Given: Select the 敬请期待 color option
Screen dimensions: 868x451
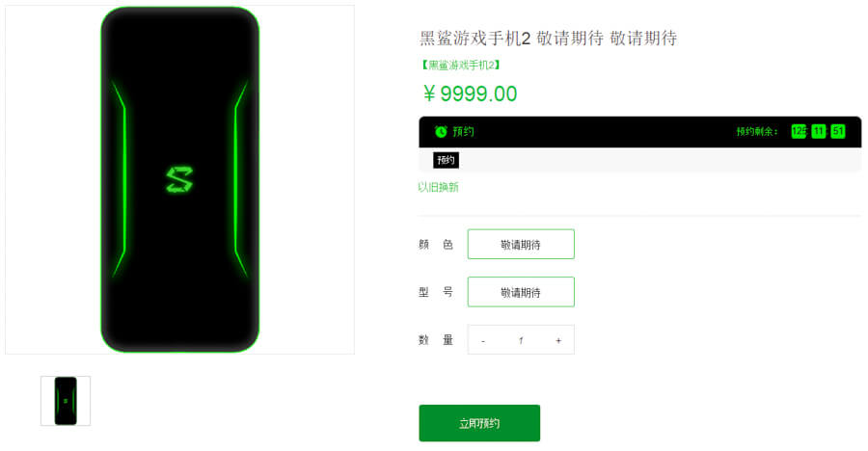Looking at the screenshot, I should (x=521, y=244).
